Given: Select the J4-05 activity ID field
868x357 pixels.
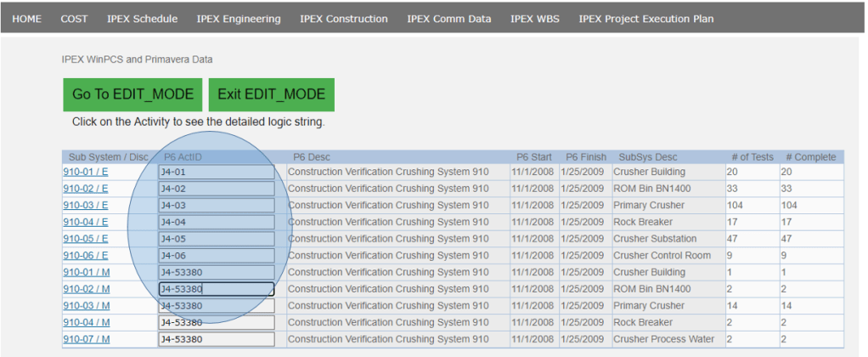Looking at the screenshot, I should 216,239.
